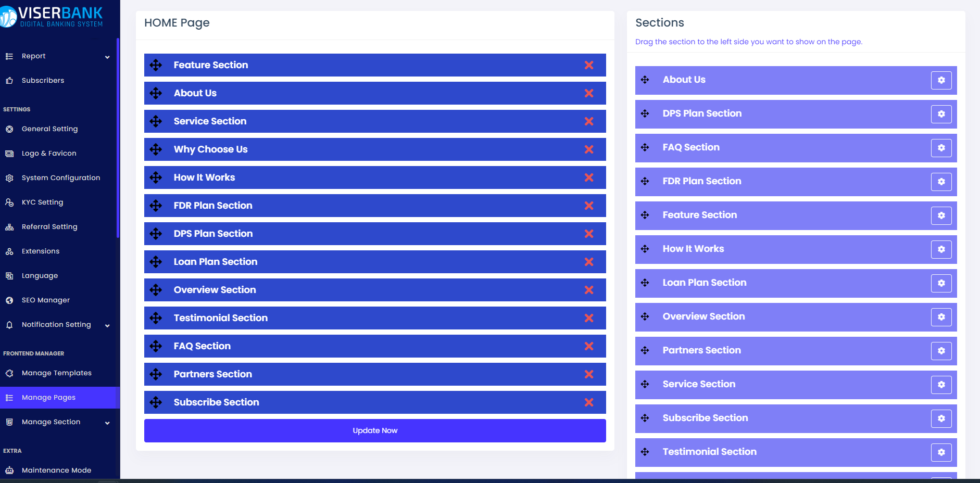The width and height of the screenshot is (980, 483).
Task: Open Manage Pages in sidebar
Action: click(x=48, y=398)
